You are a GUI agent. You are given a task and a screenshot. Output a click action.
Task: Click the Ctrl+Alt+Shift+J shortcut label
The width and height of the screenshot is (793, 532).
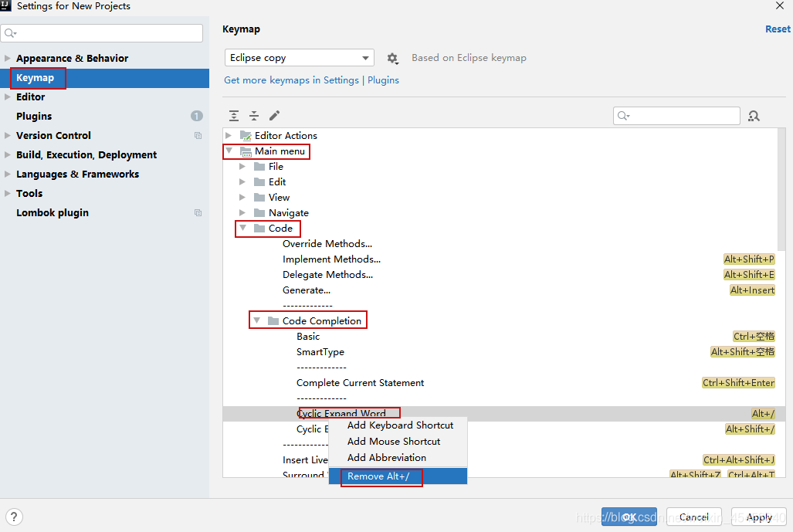[x=738, y=460]
